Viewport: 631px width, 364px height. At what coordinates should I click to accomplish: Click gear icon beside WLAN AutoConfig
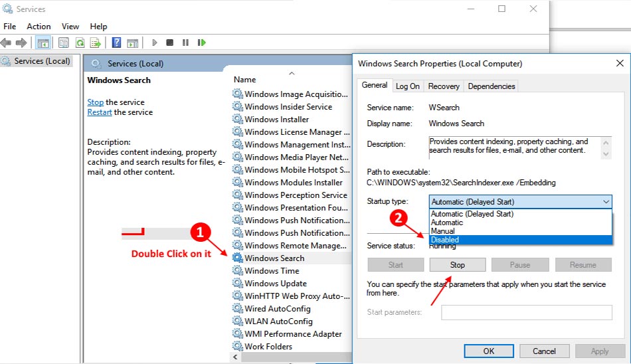tap(238, 321)
